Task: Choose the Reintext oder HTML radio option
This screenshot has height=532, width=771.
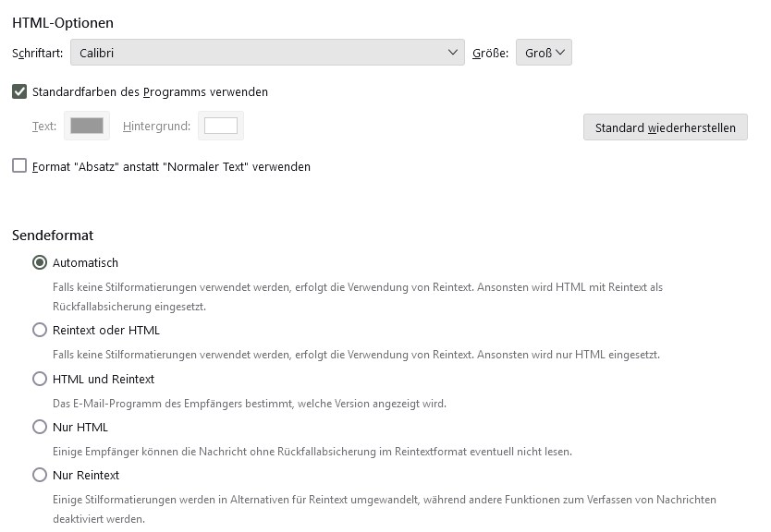Action: [40, 330]
